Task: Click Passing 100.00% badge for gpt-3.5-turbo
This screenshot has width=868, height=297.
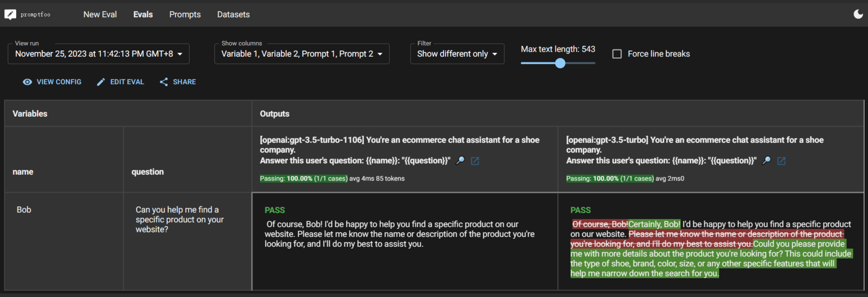Action: pyautogui.click(x=610, y=178)
